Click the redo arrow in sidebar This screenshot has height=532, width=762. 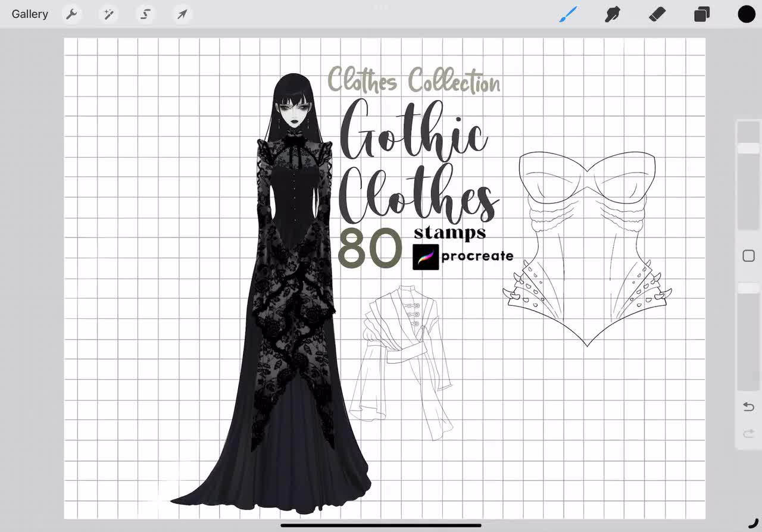pos(748,434)
